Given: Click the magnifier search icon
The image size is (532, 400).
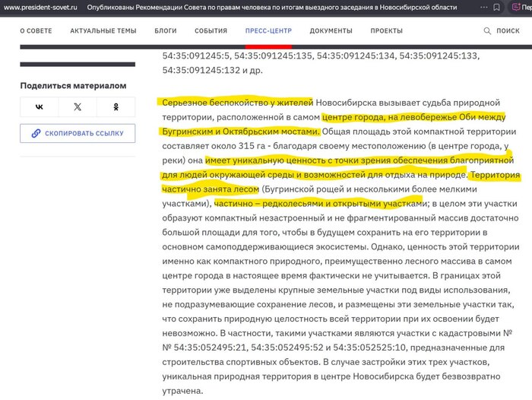Looking at the screenshot, I should click(487, 31).
